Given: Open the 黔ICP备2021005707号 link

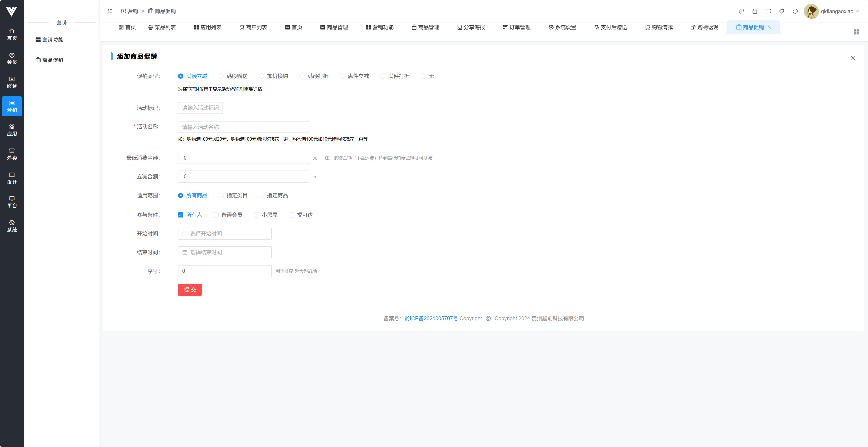Looking at the screenshot, I should point(431,318).
